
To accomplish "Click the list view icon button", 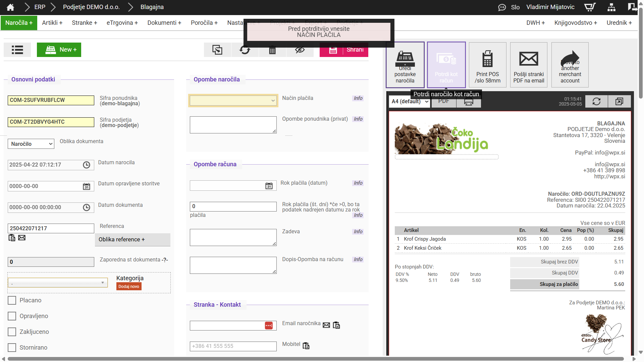I will [17, 50].
